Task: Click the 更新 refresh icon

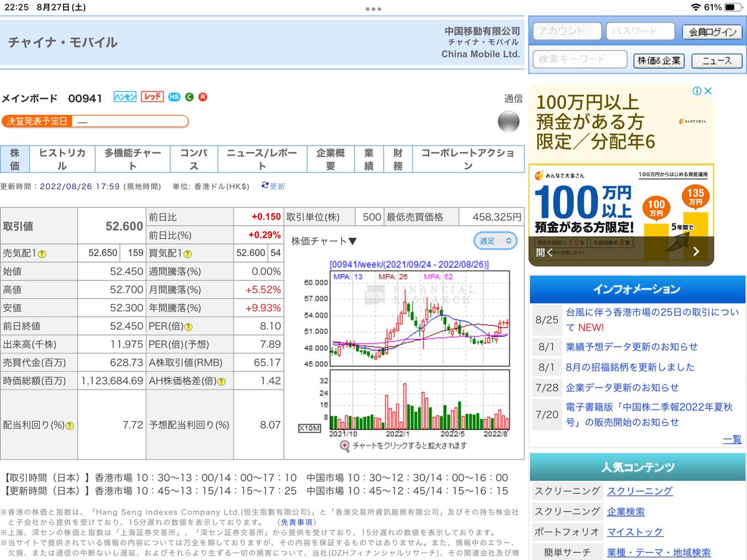Action: (265, 185)
